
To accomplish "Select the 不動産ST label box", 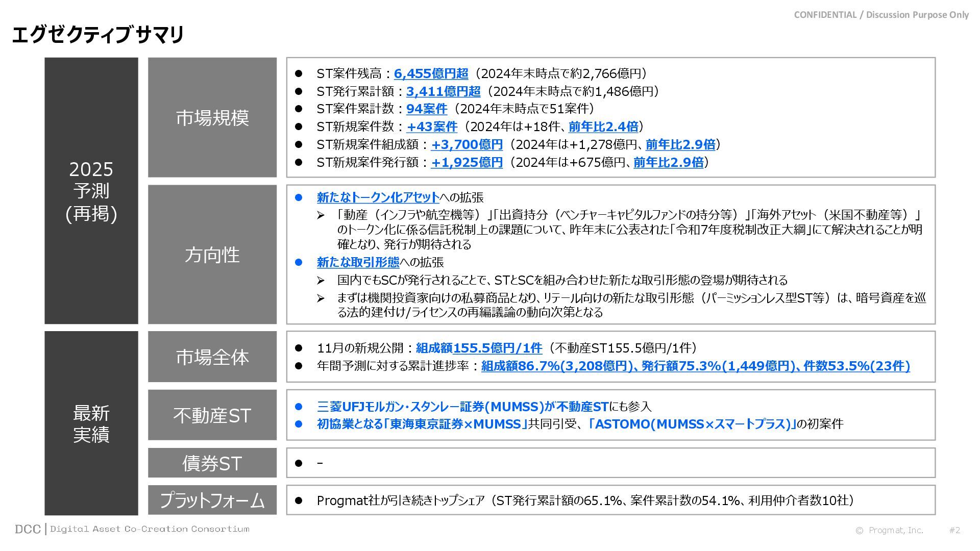I will [x=212, y=415].
